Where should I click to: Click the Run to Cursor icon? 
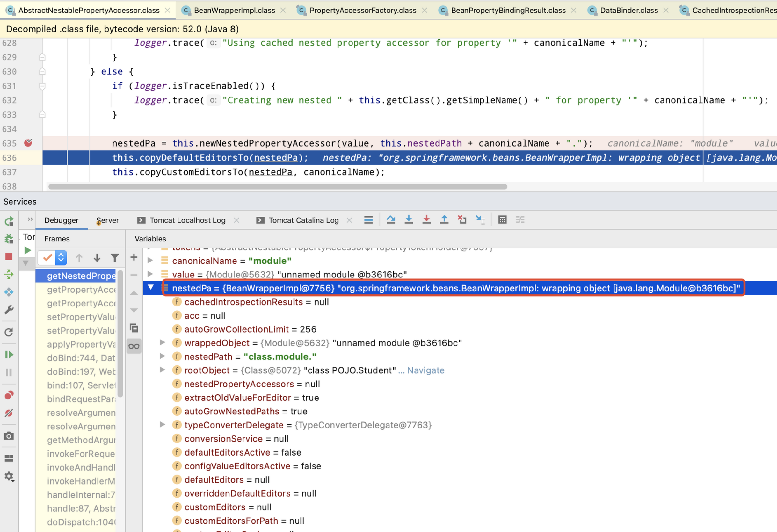[480, 220]
